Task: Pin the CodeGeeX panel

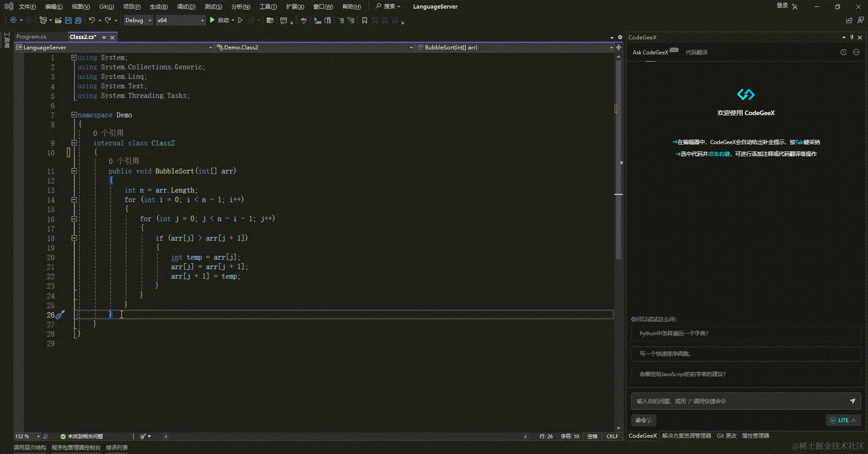Action: 852,37
